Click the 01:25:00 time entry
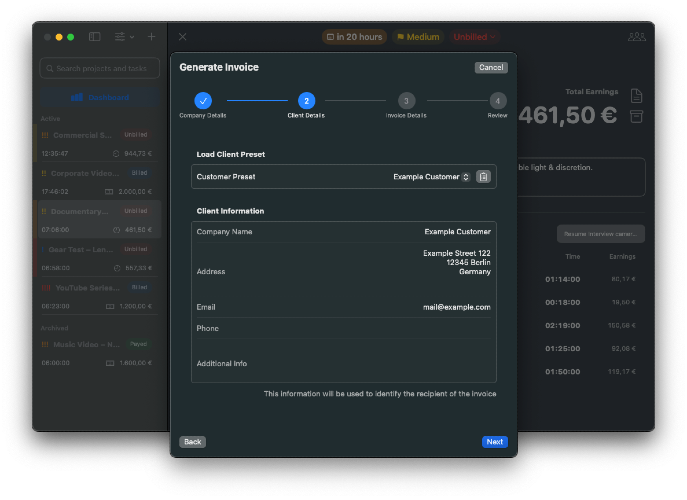Viewport: 687px width, 500px height. coord(563,349)
